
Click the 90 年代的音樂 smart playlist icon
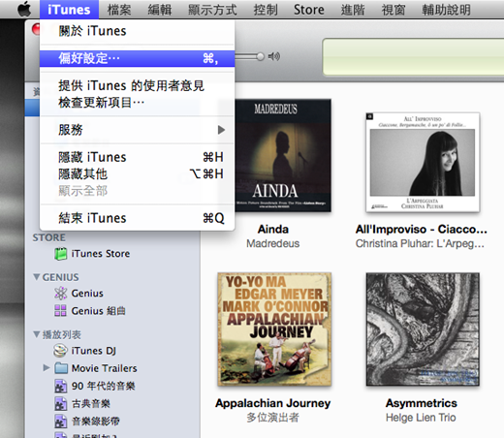(61, 386)
